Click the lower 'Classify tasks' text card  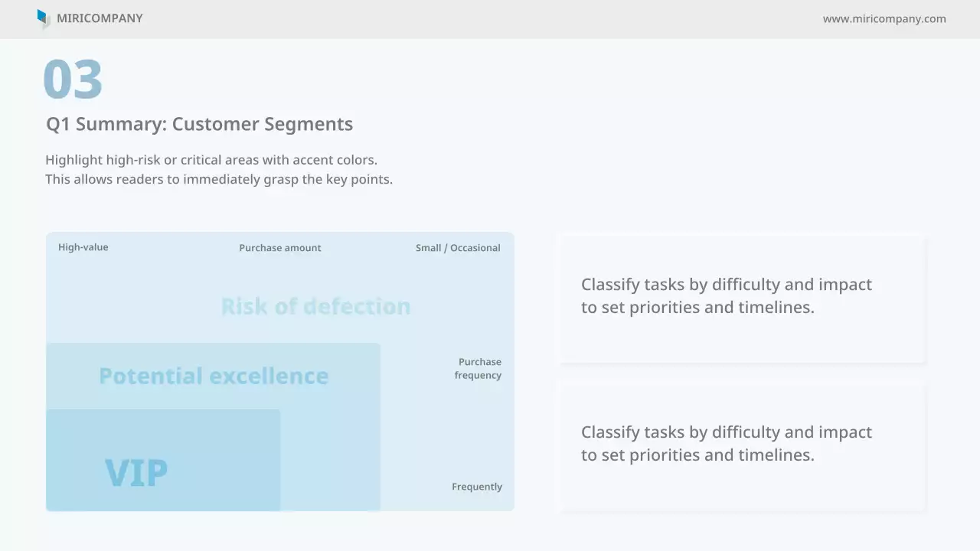point(742,445)
